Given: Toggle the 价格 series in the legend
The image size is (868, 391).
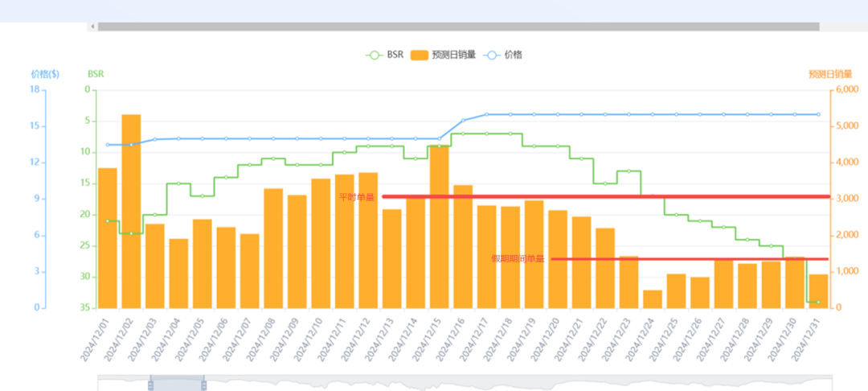Looking at the screenshot, I should (x=502, y=55).
